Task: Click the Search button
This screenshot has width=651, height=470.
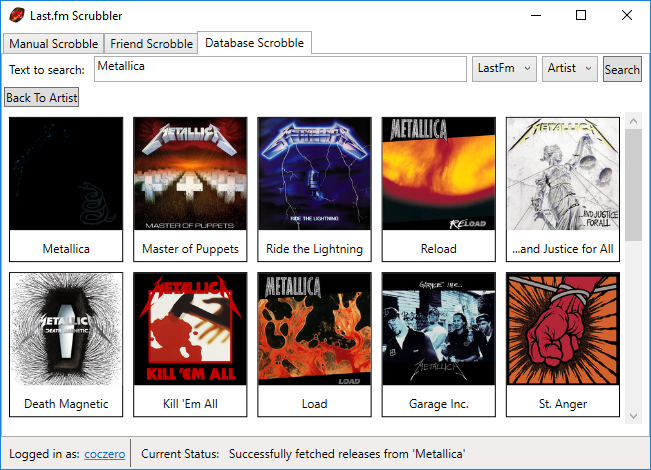Action: coord(622,69)
